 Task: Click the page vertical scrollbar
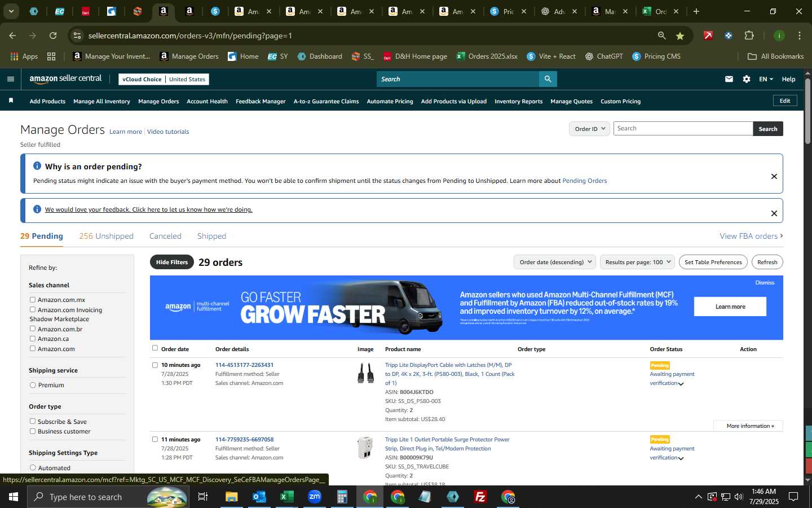point(807,111)
